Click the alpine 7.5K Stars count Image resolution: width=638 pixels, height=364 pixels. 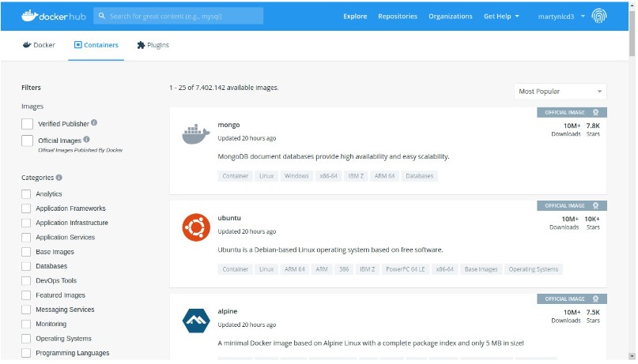593,316
